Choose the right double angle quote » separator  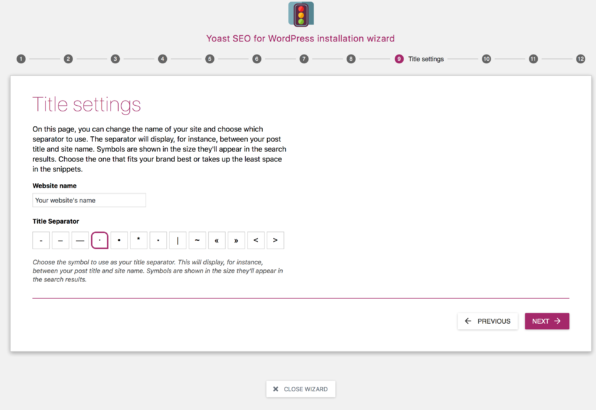coord(236,240)
